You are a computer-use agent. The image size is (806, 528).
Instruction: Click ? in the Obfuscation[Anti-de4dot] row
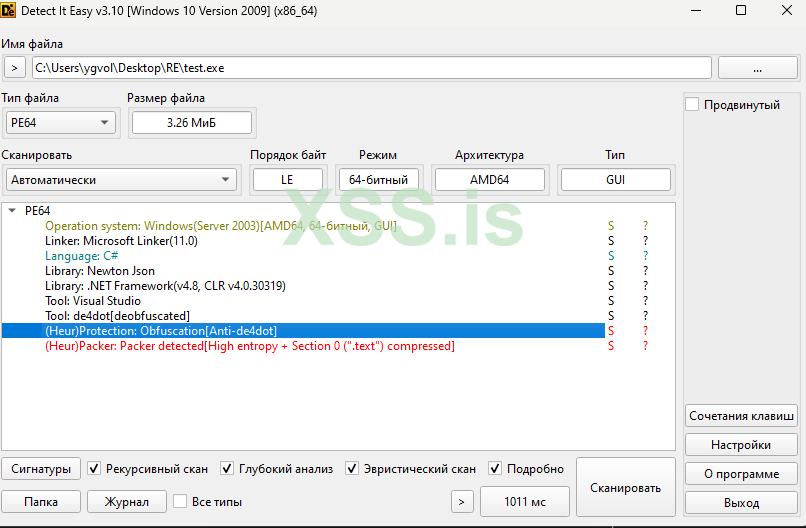[x=646, y=331]
